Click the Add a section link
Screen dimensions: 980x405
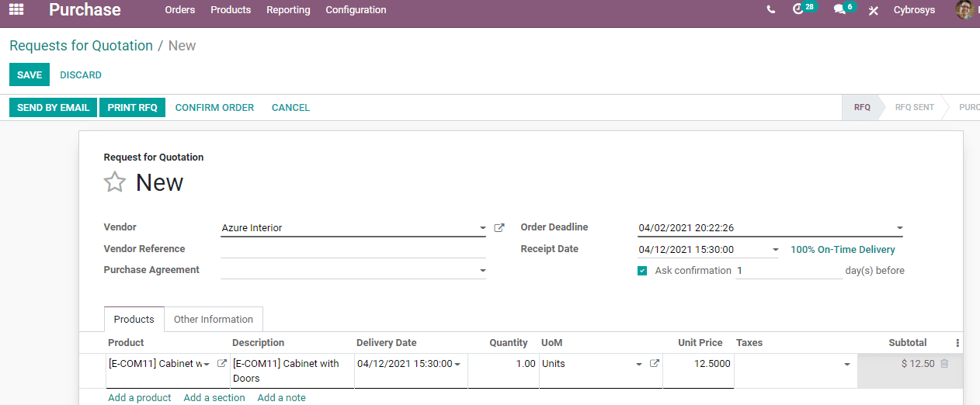(214, 397)
